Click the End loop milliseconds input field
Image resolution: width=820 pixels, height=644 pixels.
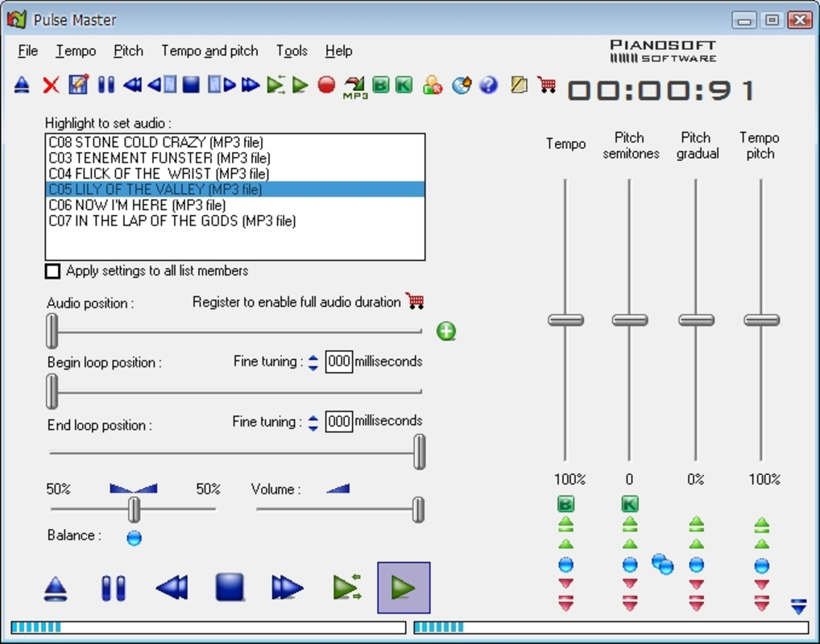coord(339,421)
